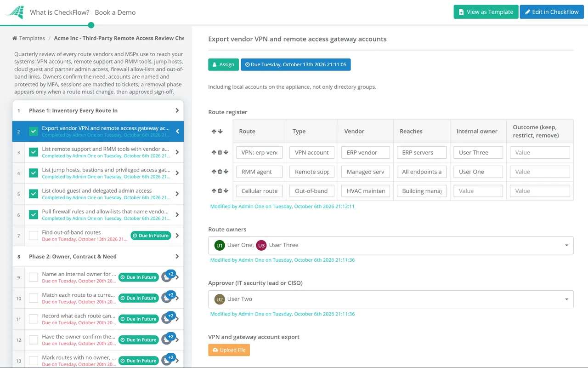Uncheck task 2 Export vendor VPN checkbox
This screenshot has height=368, width=588.
pos(34,132)
